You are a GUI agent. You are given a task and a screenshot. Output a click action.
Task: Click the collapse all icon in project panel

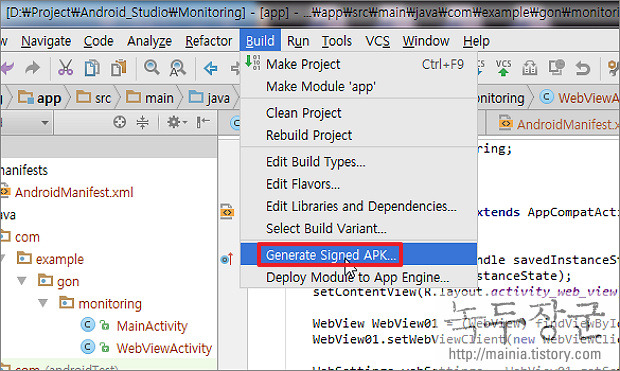click(x=143, y=122)
